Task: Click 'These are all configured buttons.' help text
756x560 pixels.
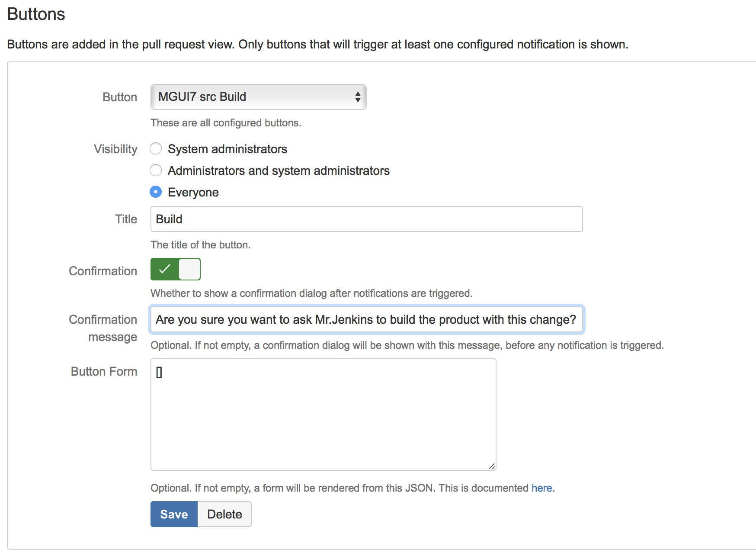Action: click(226, 123)
